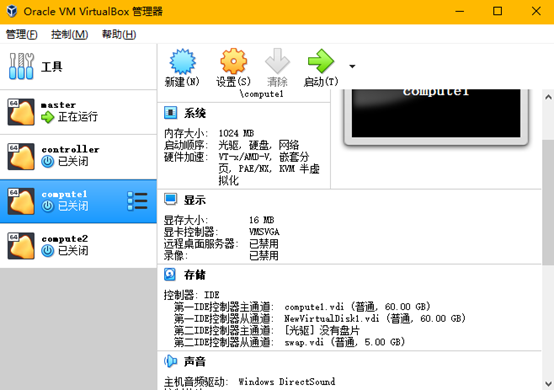Click the compute1.vdi storage entry
The width and height of the screenshot is (554, 390).
357,307
